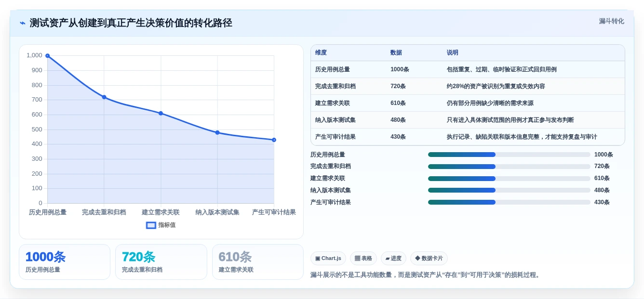Image resolution: width=644 pixels, height=299 pixels.
Task: Click the 1,000 y-axis label
Action: [x=34, y=55]
